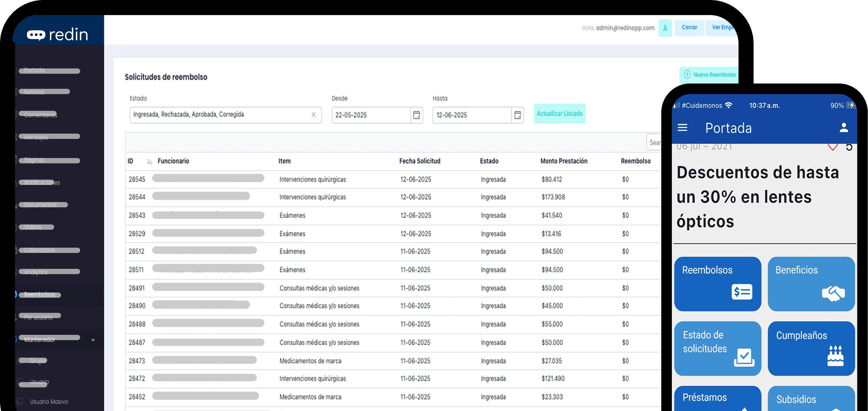This screenshot has height=411, width=868.
Task: Open the Cumpleaños cake tile on phone
Action: coord(811,349)
